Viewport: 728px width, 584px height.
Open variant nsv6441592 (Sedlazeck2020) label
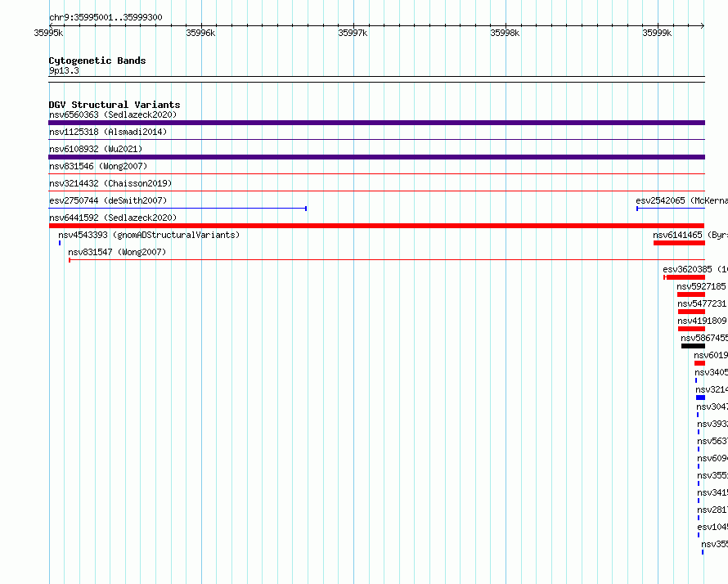pos(113,218)
